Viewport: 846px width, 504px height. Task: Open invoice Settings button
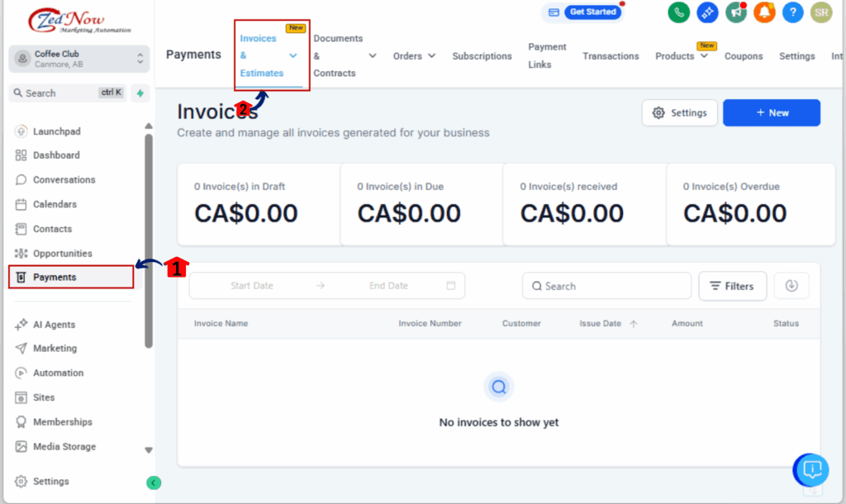[x=679, y=112]
